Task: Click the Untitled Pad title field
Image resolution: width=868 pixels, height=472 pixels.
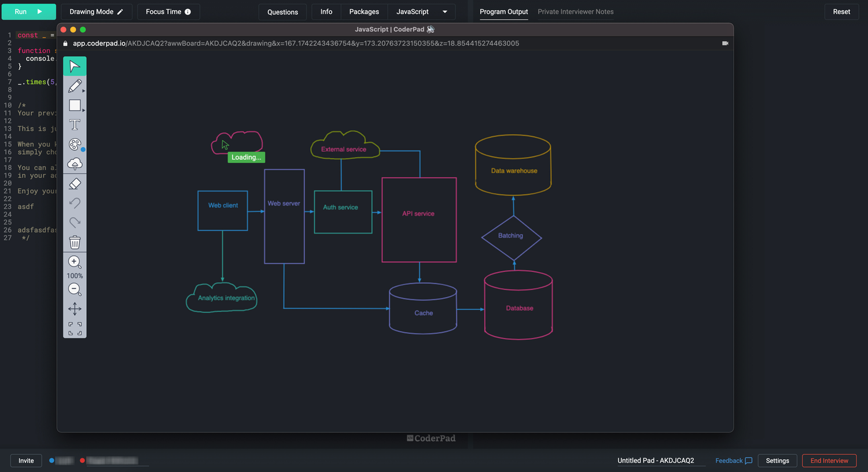Action: click(x=655, y=461)
